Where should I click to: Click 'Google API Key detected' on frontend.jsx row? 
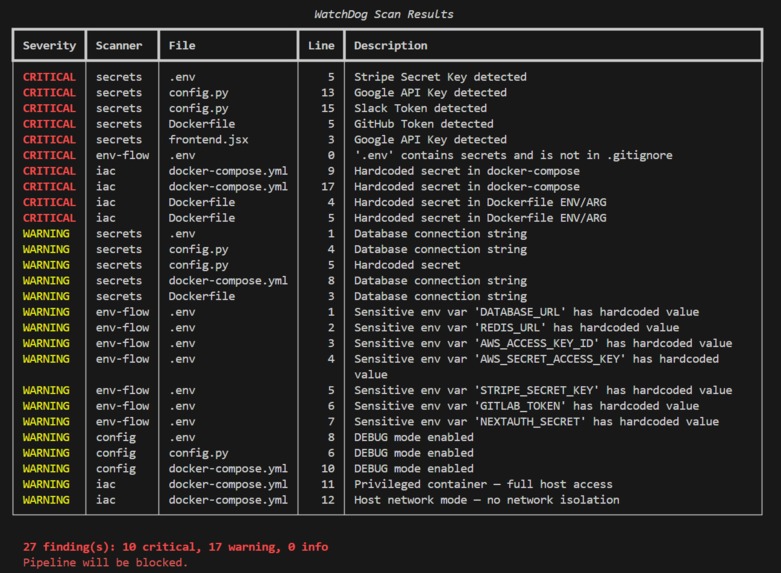tap(430, 140)
